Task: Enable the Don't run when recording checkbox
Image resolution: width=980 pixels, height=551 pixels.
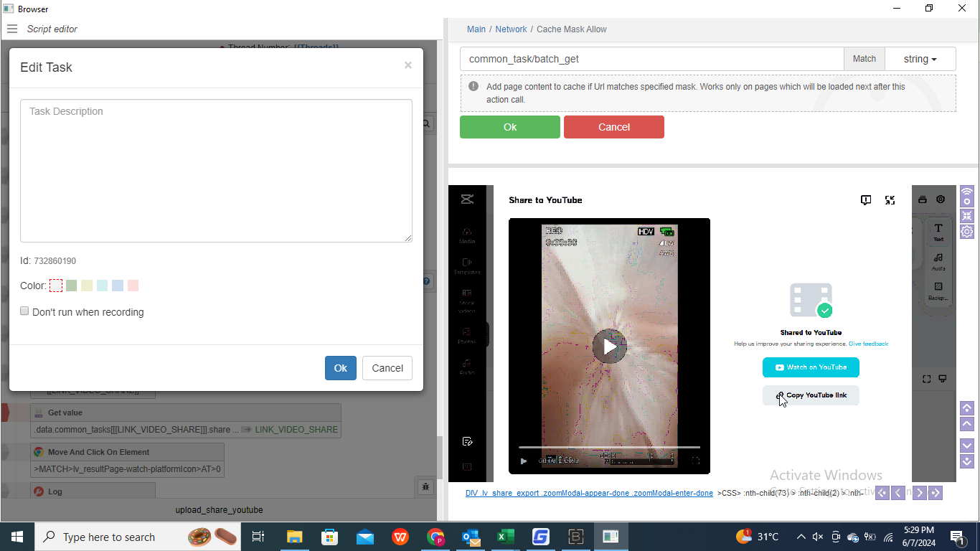Action: (x=24, y=311)
